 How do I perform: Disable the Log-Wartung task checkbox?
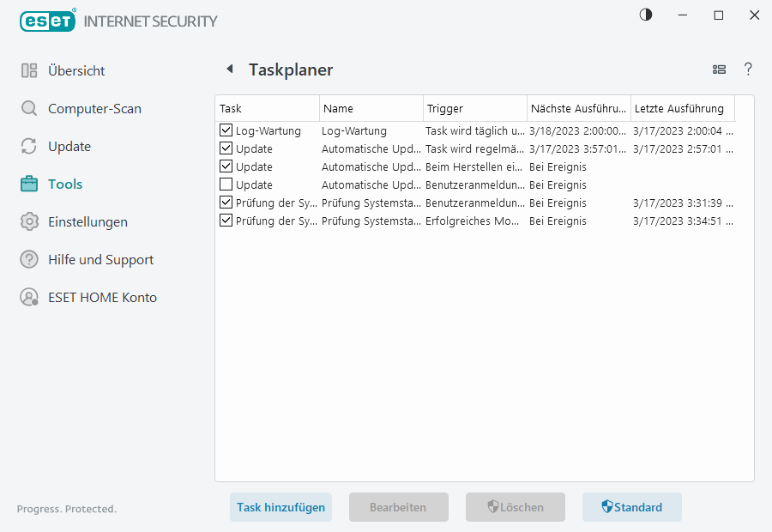click(226, 130)
